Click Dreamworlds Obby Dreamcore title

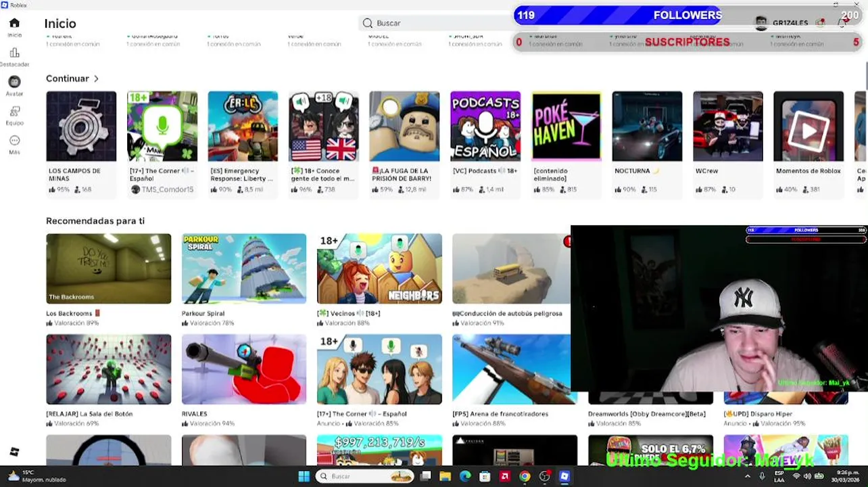tap(646, 414)
